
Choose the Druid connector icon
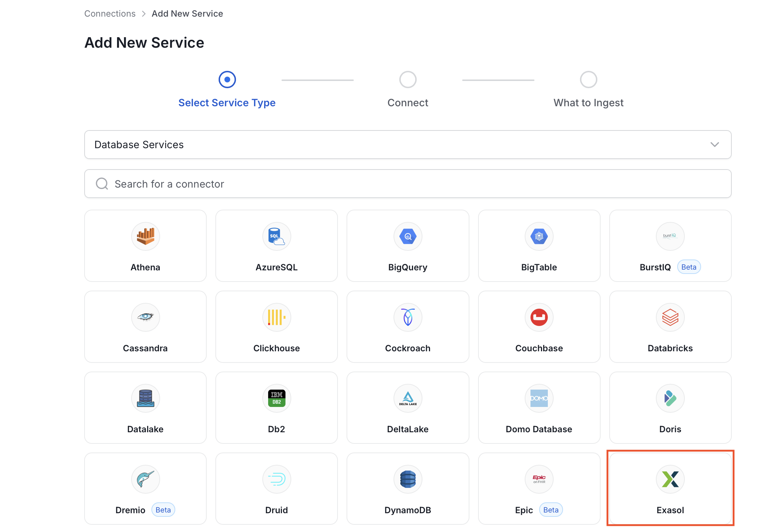click(x=277, y=479)
